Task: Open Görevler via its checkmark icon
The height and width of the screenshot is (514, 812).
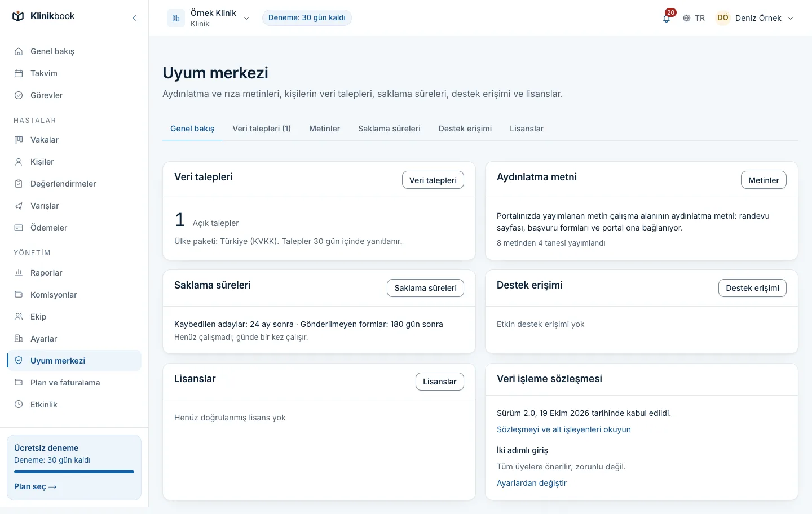Action: pyautogui.click(x=19, y=95)
